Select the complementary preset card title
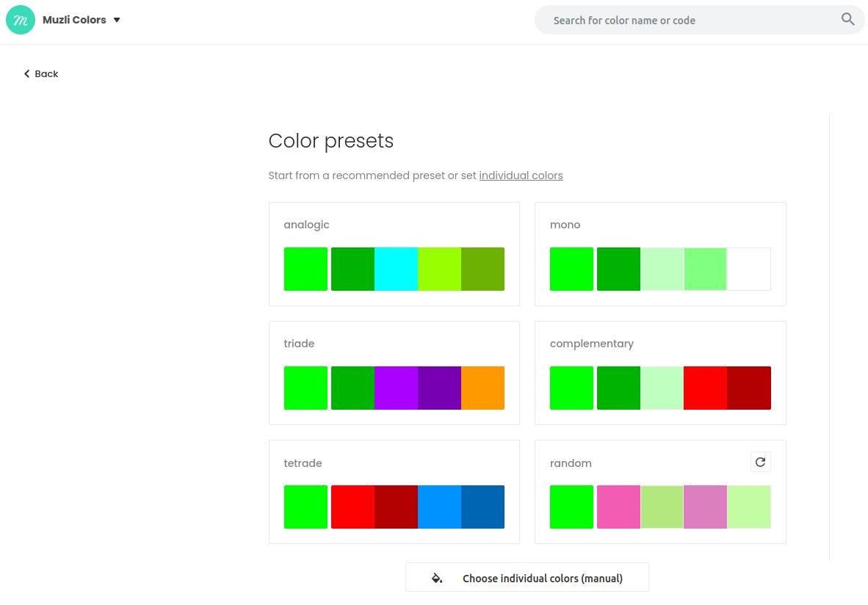Screen dimensions: 868x605 (x=591, y=344)
